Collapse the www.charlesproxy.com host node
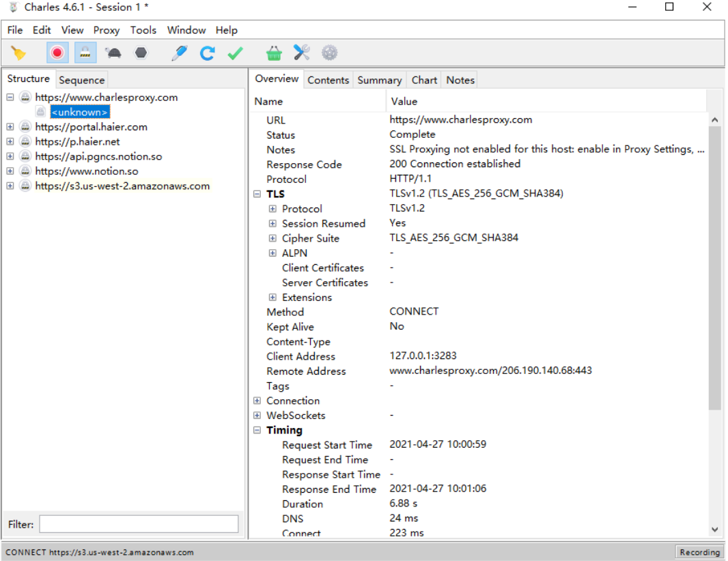728x561 pixels. click(10, 98)
